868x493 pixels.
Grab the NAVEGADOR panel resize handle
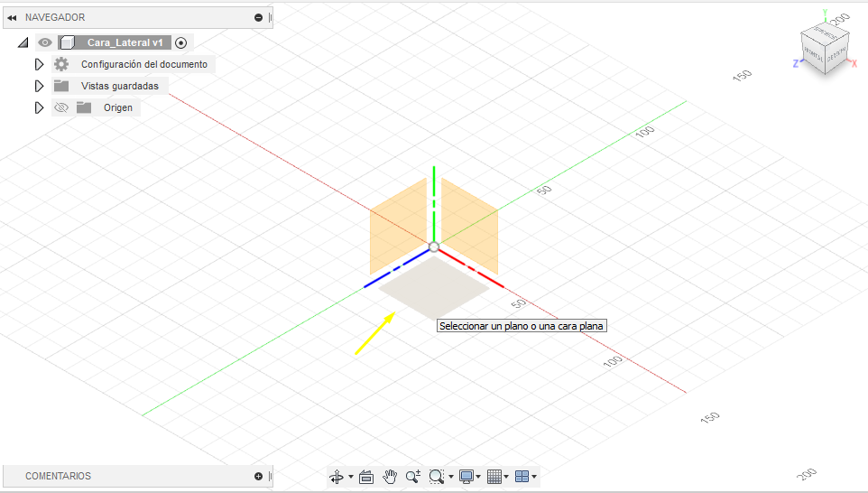click(x=270, y=18)
